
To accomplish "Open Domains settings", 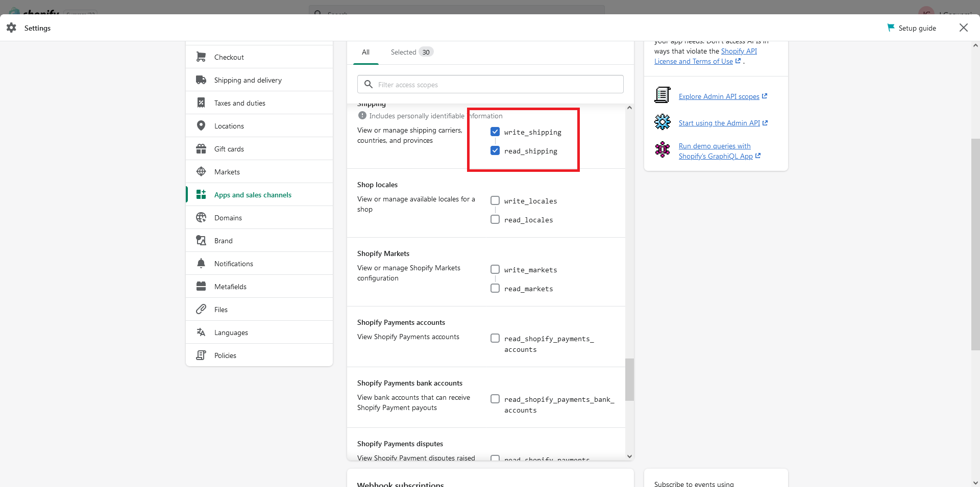I will [259, 218].
